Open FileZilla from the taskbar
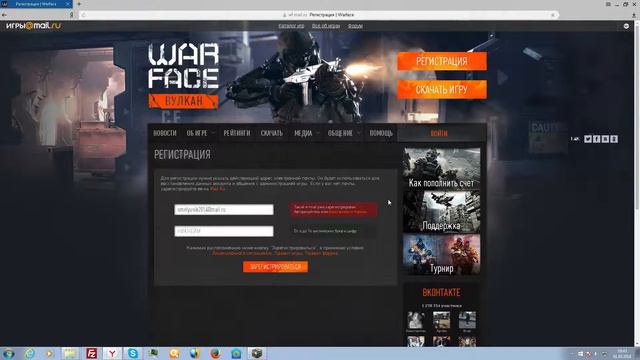 click(91, 353)
